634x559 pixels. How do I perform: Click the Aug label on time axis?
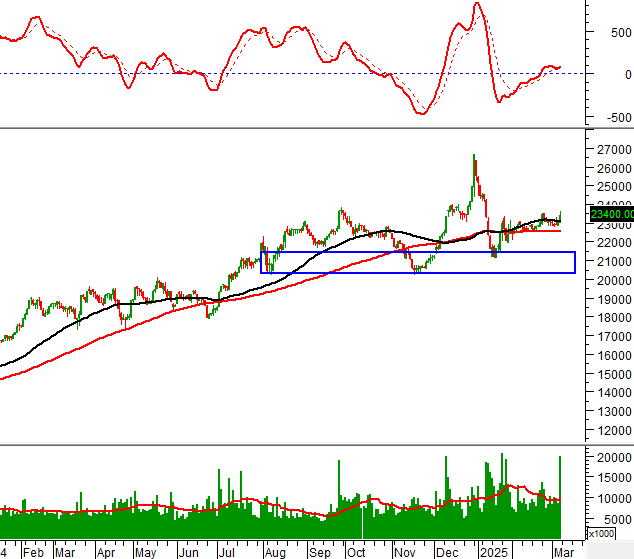[x=275, y=553]
